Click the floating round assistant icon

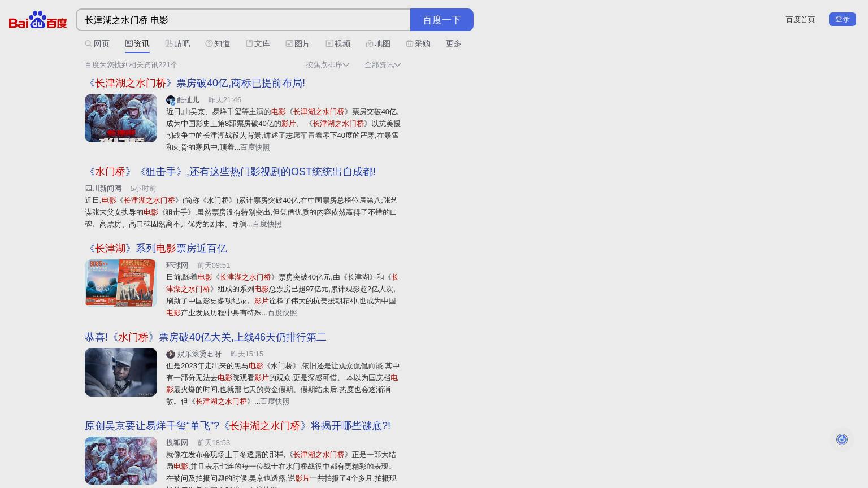point(842,439)
